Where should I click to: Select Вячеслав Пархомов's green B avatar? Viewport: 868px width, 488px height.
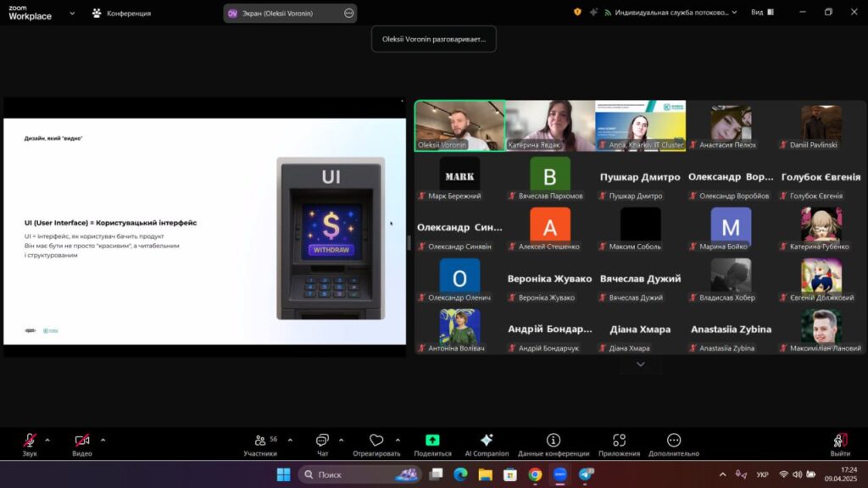point(550,176)
